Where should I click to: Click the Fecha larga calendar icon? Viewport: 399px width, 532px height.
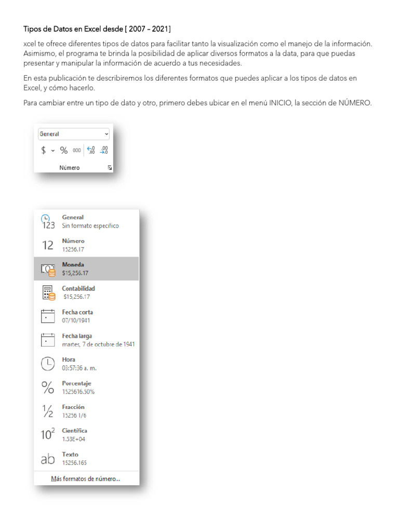48,340
